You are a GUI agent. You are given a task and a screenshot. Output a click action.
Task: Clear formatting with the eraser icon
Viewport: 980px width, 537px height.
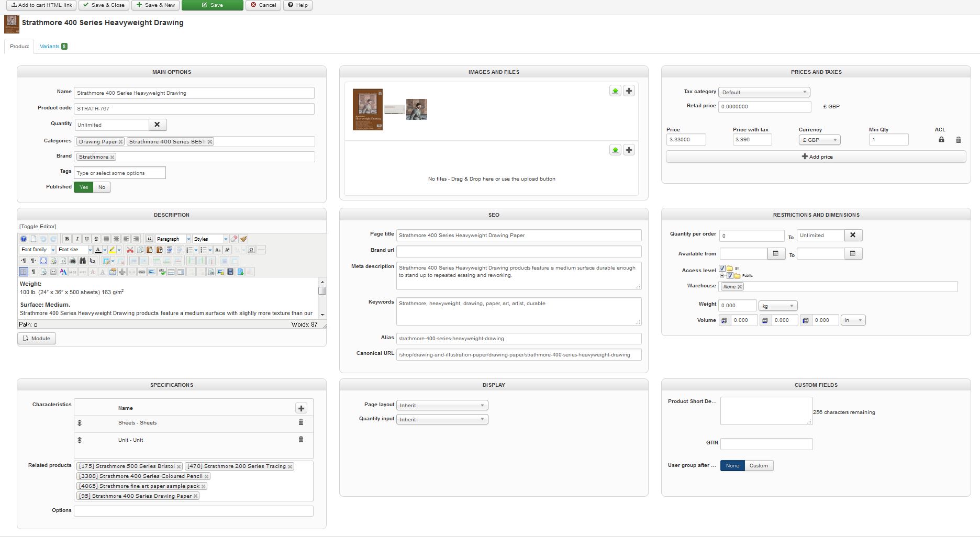pos(234,239)
